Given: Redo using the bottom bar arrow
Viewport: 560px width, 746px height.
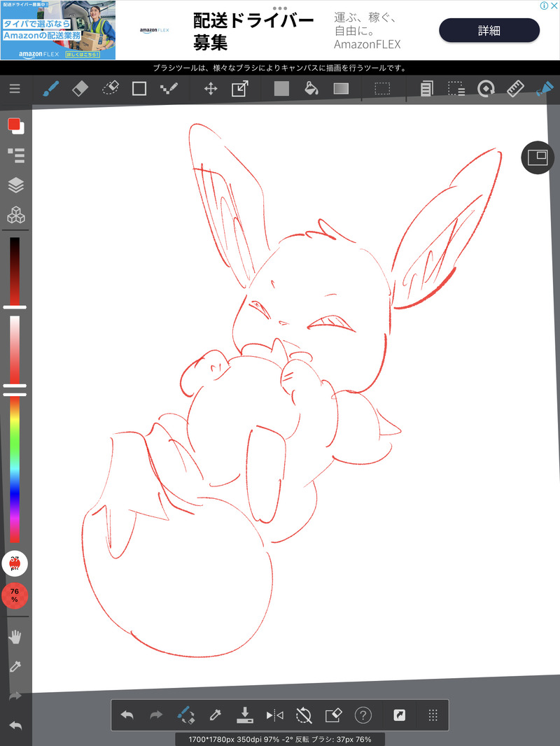Looking at the screenshot, I should tap(156, 715).
